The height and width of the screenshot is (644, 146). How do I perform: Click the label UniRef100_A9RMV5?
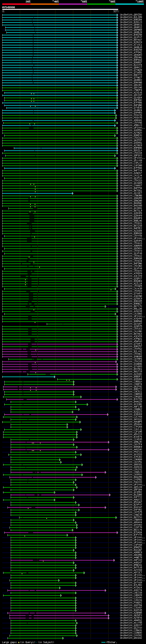131,246
